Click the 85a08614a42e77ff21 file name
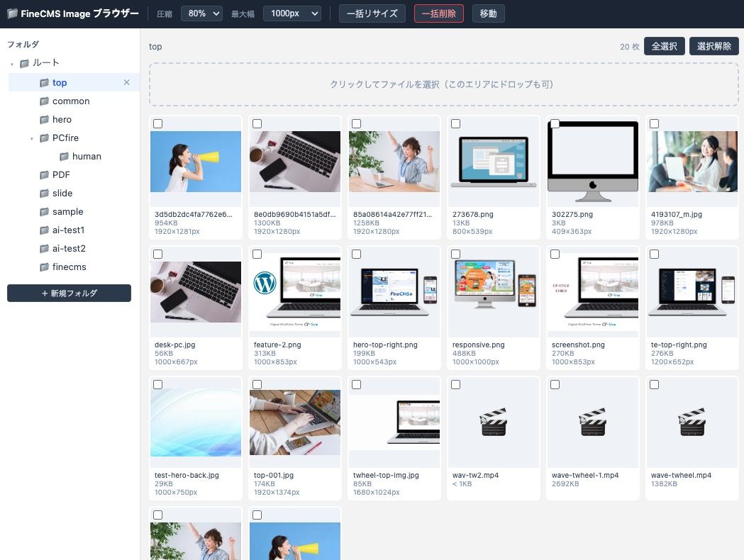The image size is (744, 560). coord(392,214)
